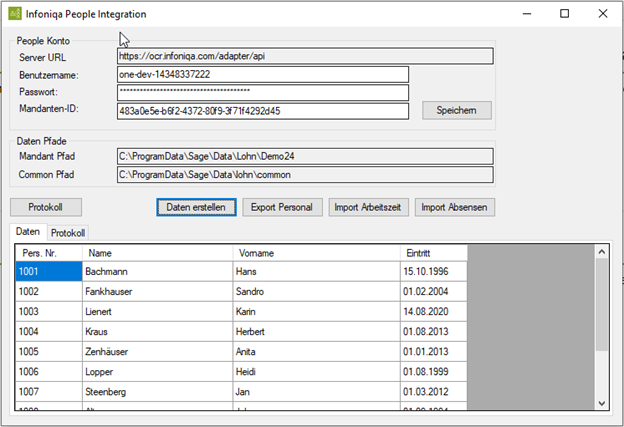624x427 pixels.
Task: Click the Server URL field
Action: [305, 56]
